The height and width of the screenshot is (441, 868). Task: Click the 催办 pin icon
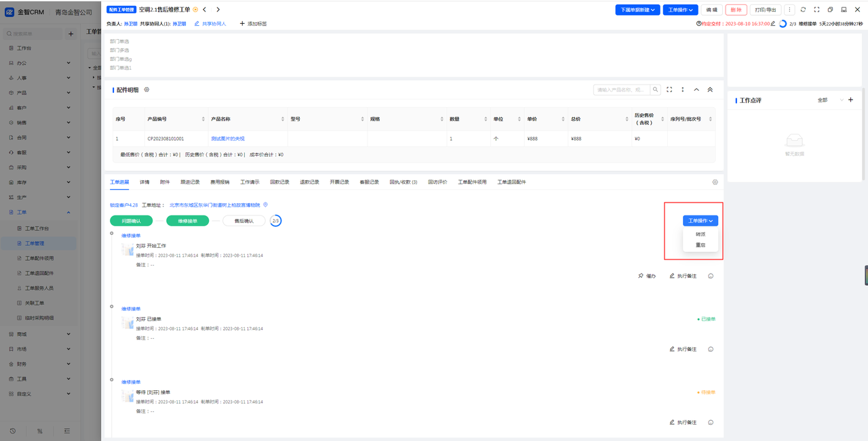click(641, 276)
